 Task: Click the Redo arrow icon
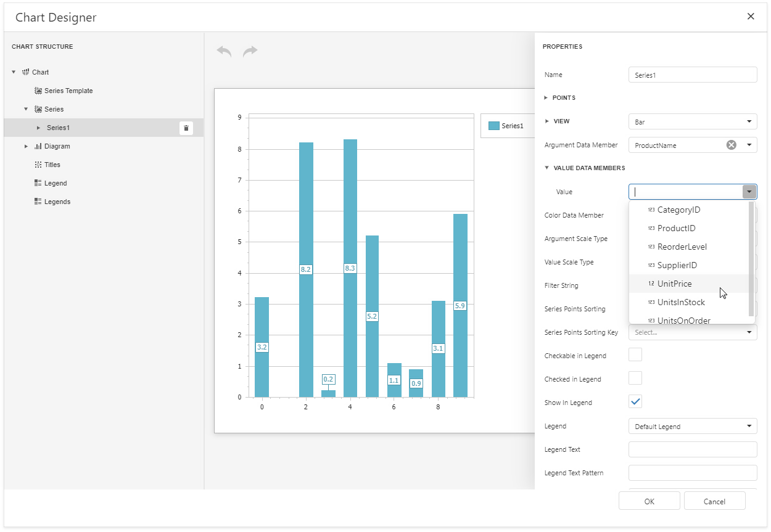[x=250, y=51]
